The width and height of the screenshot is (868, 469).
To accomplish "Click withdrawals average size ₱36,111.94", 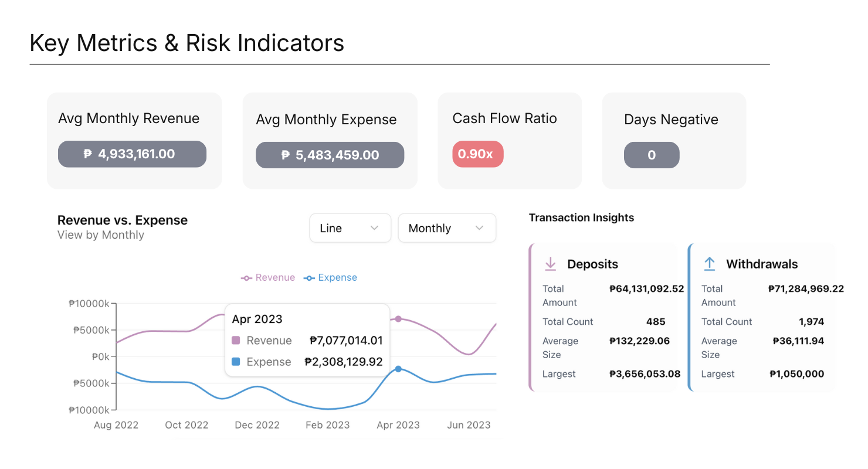I will (798, 341).
